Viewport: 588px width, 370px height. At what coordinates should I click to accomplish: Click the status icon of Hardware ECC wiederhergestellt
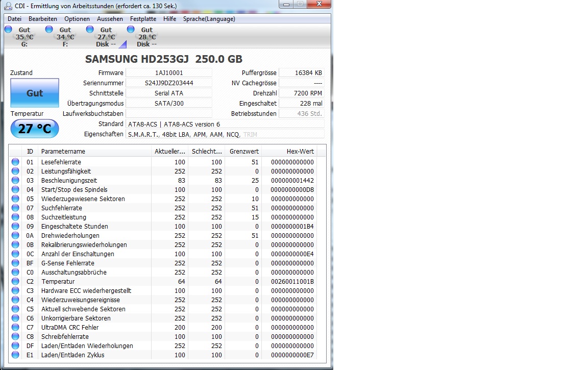[x=15, y=290]
